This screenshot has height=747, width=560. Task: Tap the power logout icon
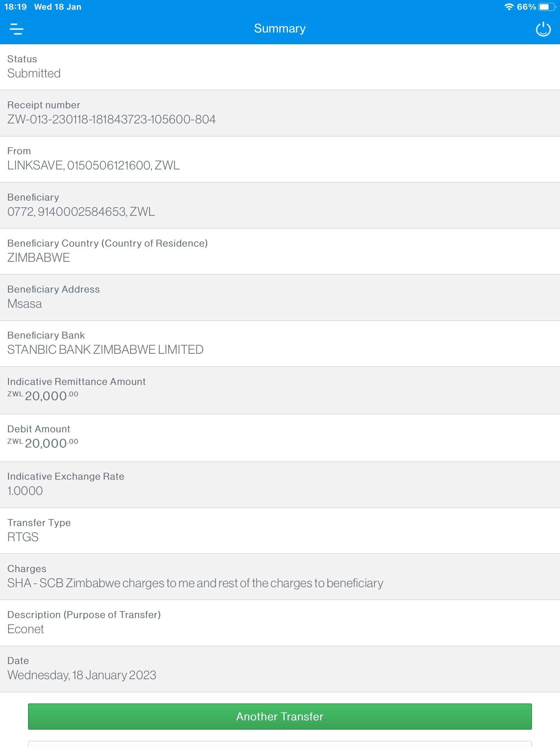click(543, 29)
